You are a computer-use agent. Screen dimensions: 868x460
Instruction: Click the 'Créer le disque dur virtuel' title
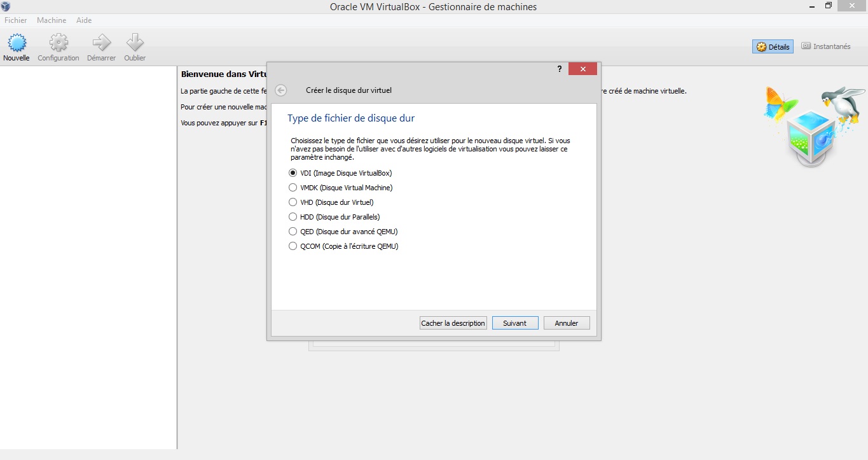[x=349, y=90]
